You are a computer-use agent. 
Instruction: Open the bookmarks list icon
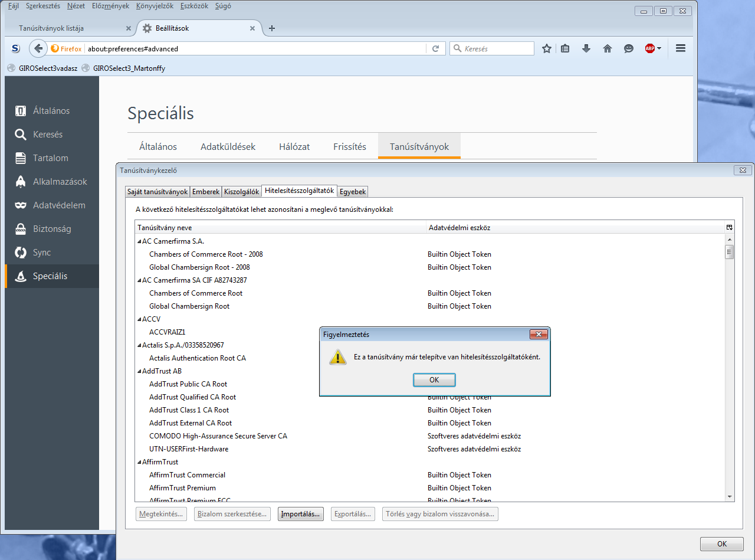click(565, 49)
